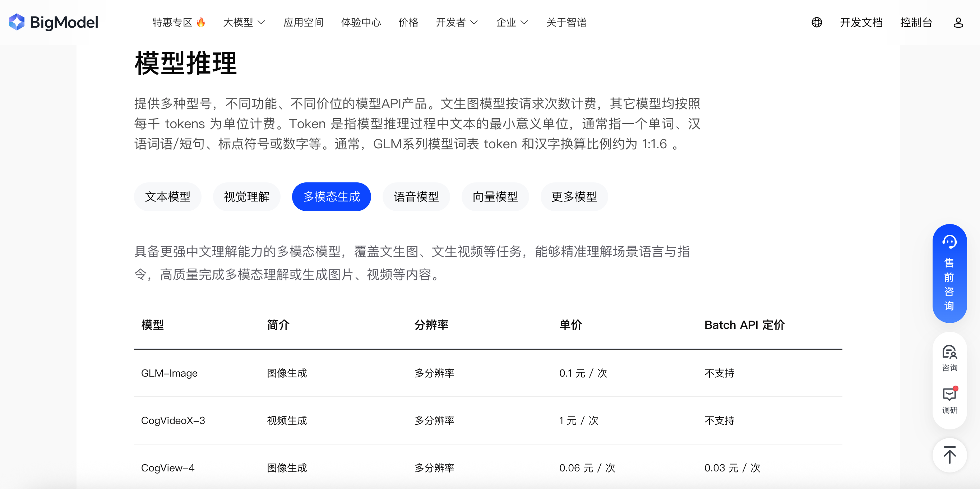Switch to the 视觉理解 tab
Screen dimensions: 980x489
[x=246, y=197]
